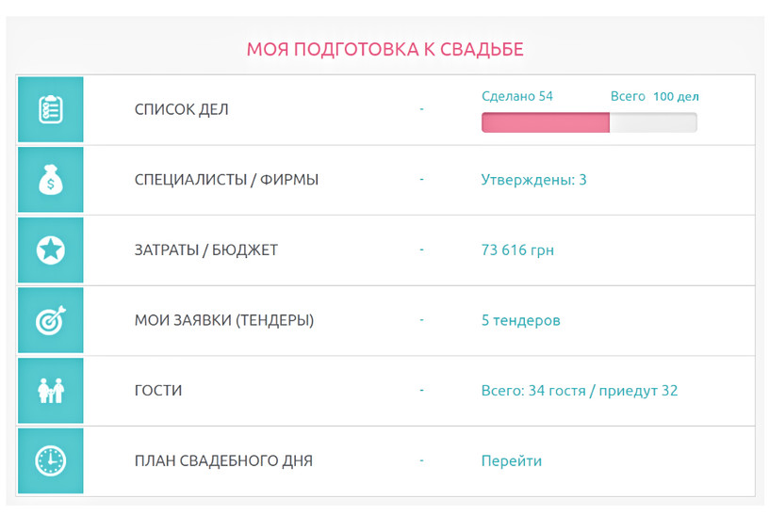
Task: Open the СПИСОК ДЕЛ section
Action: pos(182,109)
